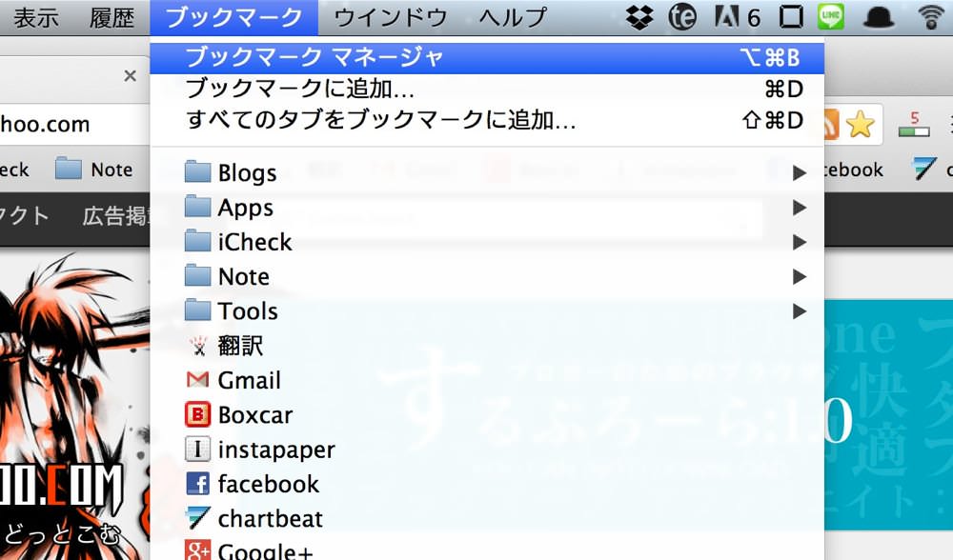Click the chartbeat bookmark icon in menu
The image size is (953, 560).
pyautogui.click(x=197, y=518)
